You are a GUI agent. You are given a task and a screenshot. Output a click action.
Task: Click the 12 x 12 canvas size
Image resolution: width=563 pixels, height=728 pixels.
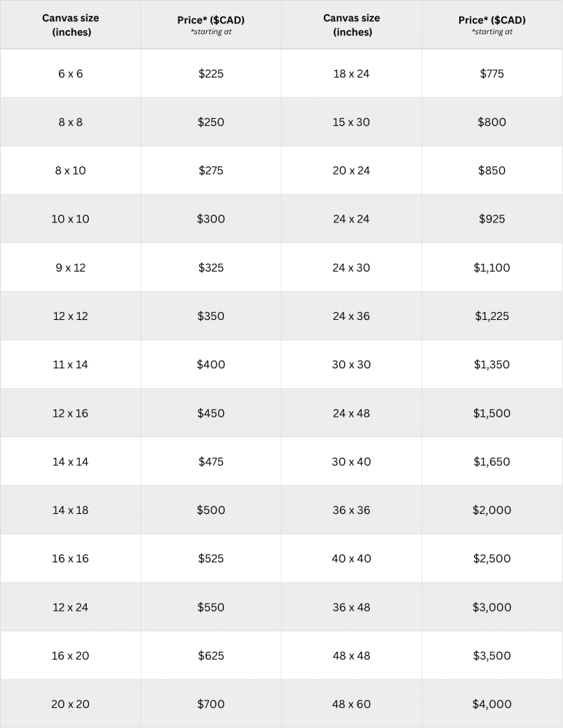pos(70,316)
